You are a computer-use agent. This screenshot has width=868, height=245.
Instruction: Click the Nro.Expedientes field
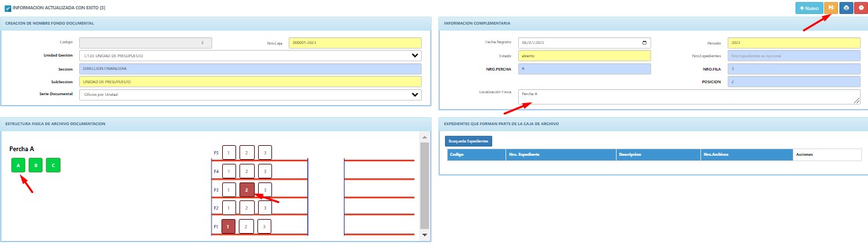(794, 56)
